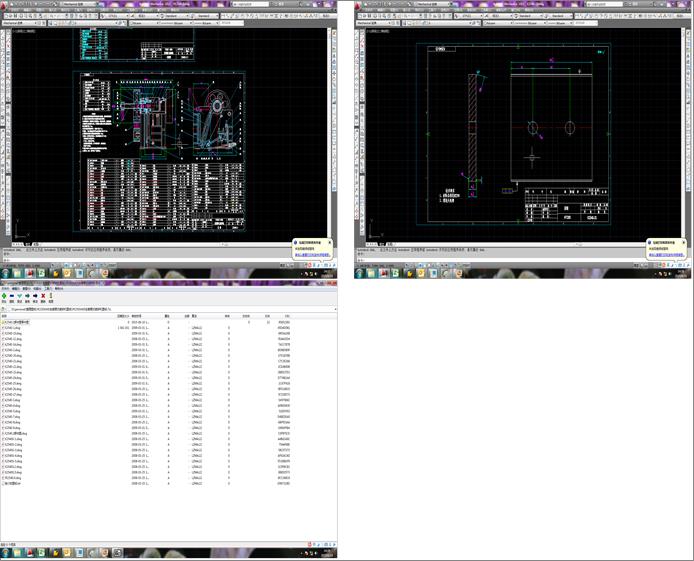The width and height of the screenshot is (694, 561).
Task: Open Windows Start menu below assembly drawing window
Action: 5,273
